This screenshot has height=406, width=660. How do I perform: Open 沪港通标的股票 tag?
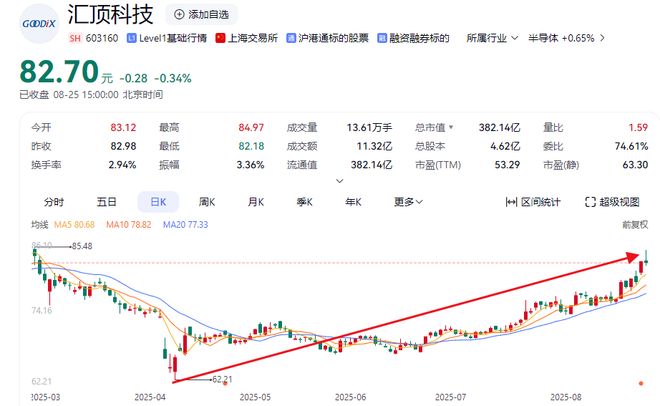tap(327, 38)
